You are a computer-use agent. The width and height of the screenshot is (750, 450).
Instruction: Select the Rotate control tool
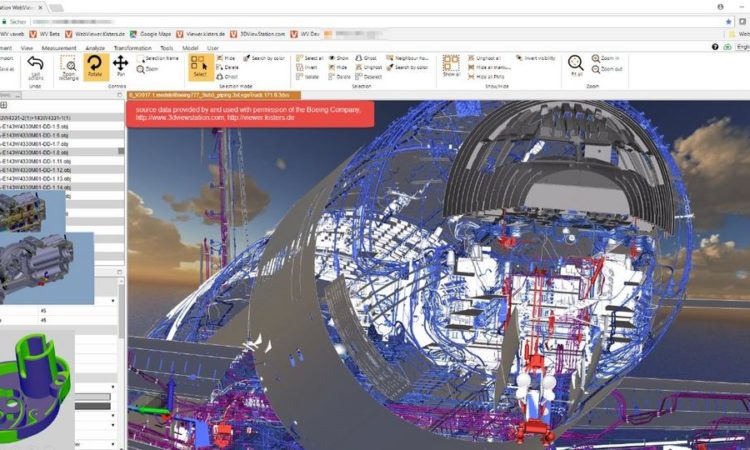[95, 67]
